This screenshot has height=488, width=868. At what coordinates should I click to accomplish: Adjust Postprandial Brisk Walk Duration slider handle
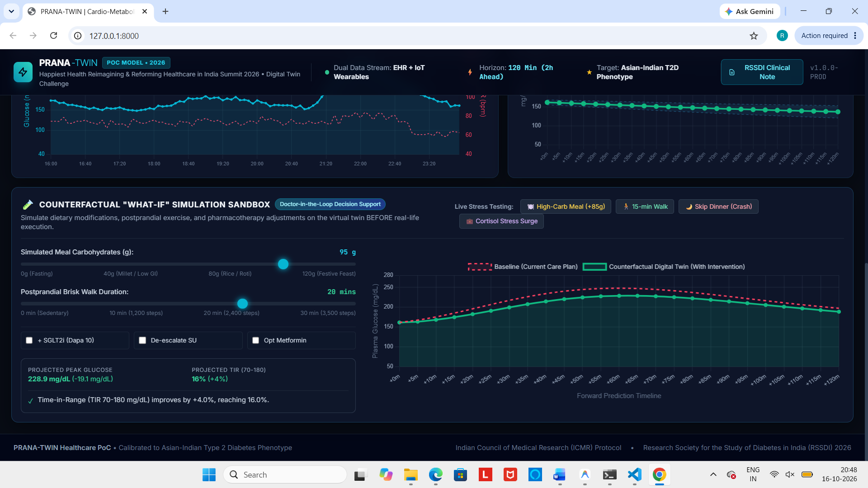[242, 304]
